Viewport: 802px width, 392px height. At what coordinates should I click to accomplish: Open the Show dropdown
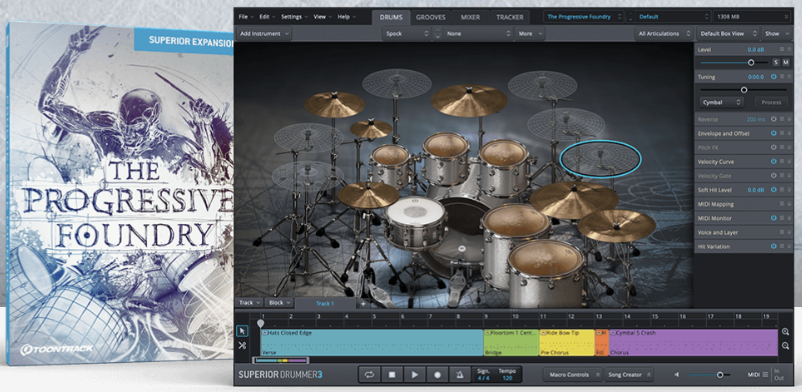776,34
